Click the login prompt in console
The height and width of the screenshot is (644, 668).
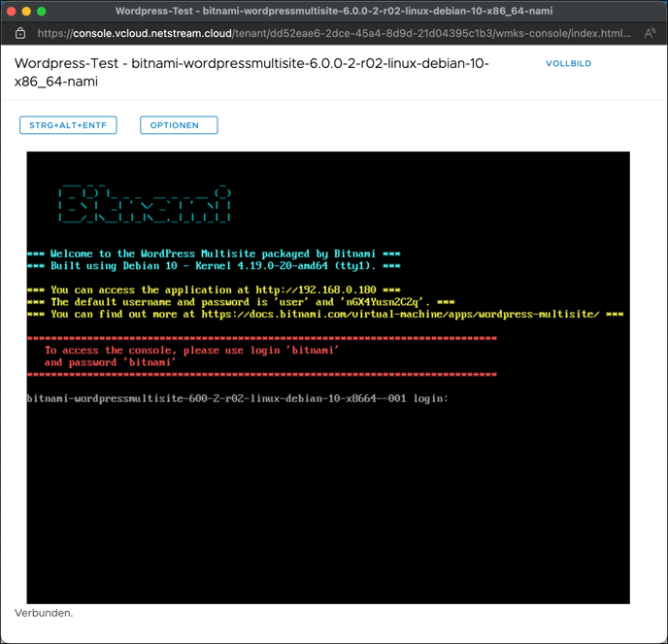(x=238, y=398)
